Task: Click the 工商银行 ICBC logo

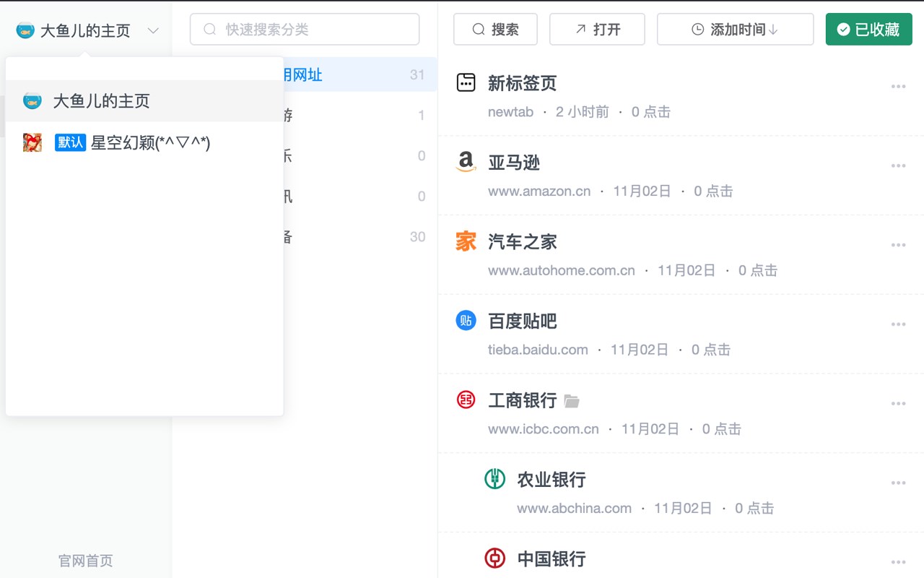Action: 466,400
